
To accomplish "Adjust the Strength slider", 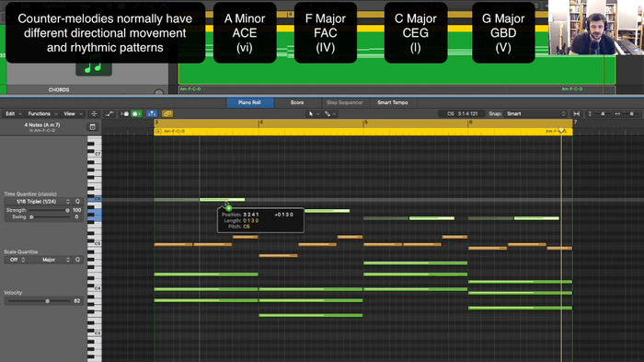I will (x=67, y=210).
